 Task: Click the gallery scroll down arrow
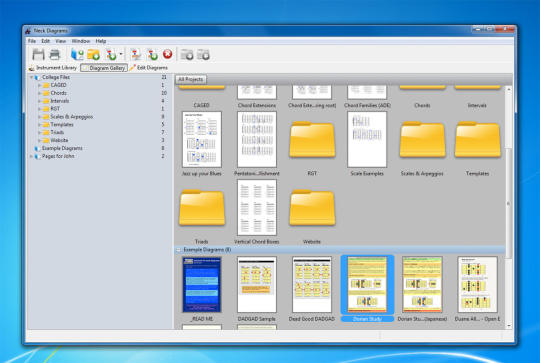click(509, 325)
